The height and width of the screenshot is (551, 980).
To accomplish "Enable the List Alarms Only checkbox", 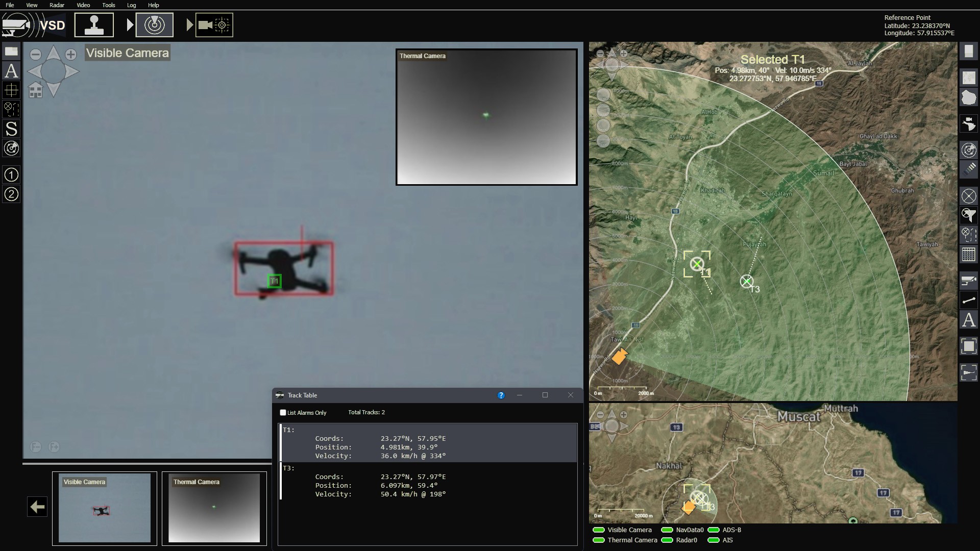I will [x=283, y=413].
